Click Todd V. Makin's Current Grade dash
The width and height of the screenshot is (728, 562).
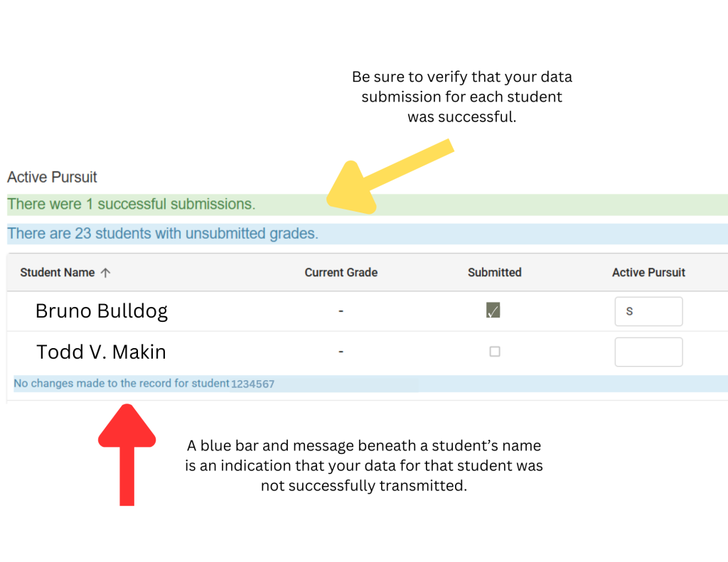click(341, 352)
